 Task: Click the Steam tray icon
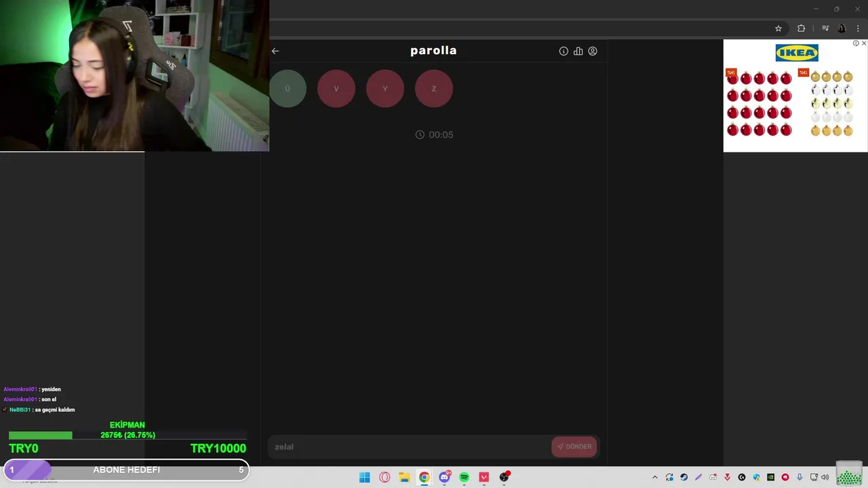click(684, 477)
